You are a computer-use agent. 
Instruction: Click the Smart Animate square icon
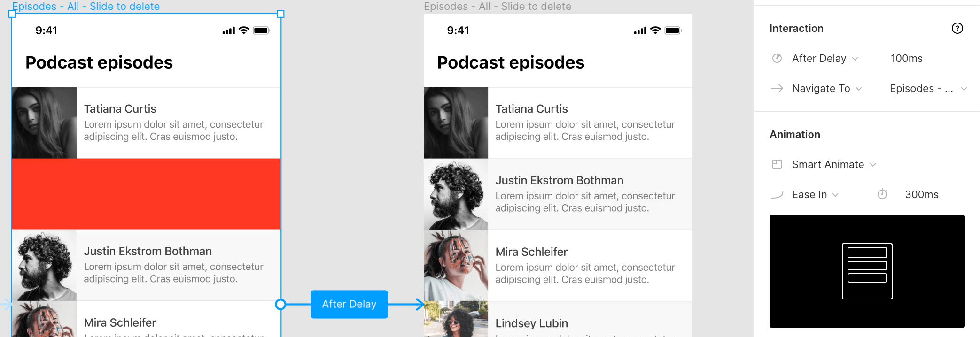coord(777,164)
